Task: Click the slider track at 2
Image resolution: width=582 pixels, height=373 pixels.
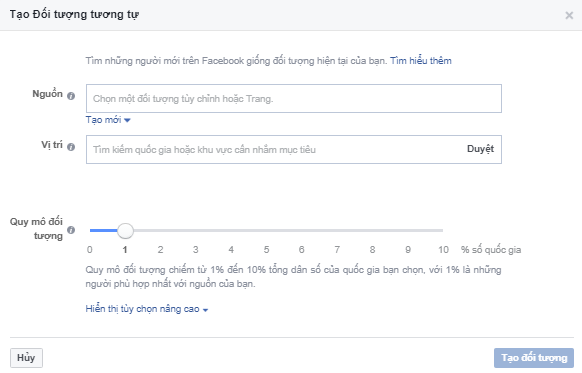Action: pos(160,230)
